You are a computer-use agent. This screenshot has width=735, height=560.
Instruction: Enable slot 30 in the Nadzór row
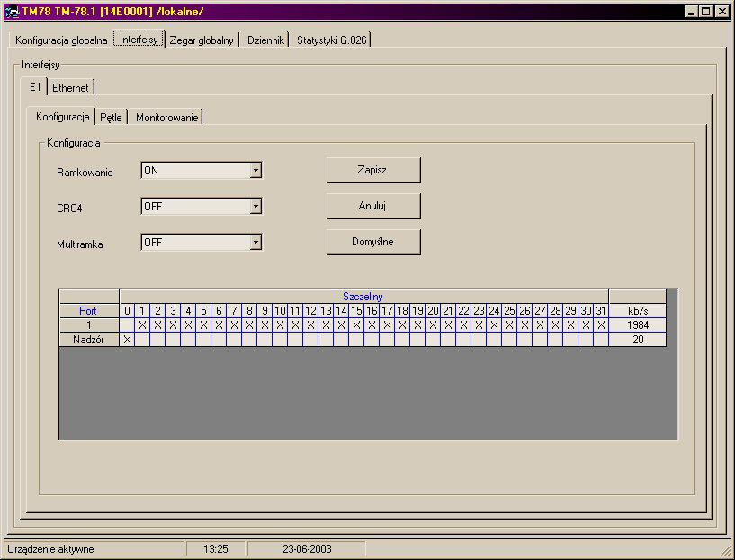click(586, 340)
